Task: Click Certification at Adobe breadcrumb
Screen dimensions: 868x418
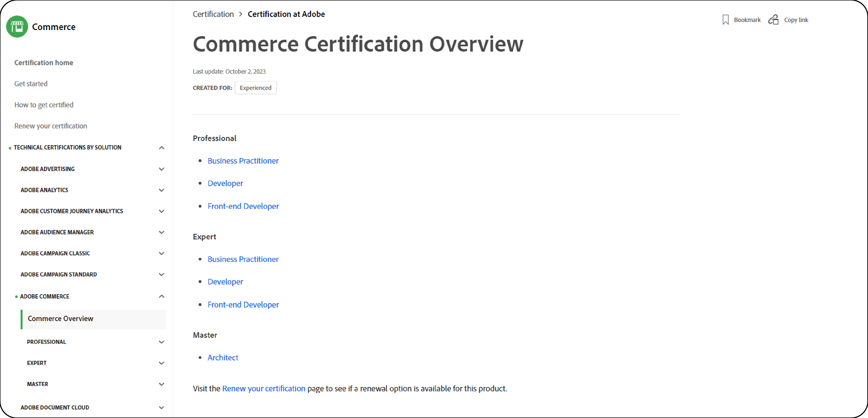Action: click(x=287, y=14)
